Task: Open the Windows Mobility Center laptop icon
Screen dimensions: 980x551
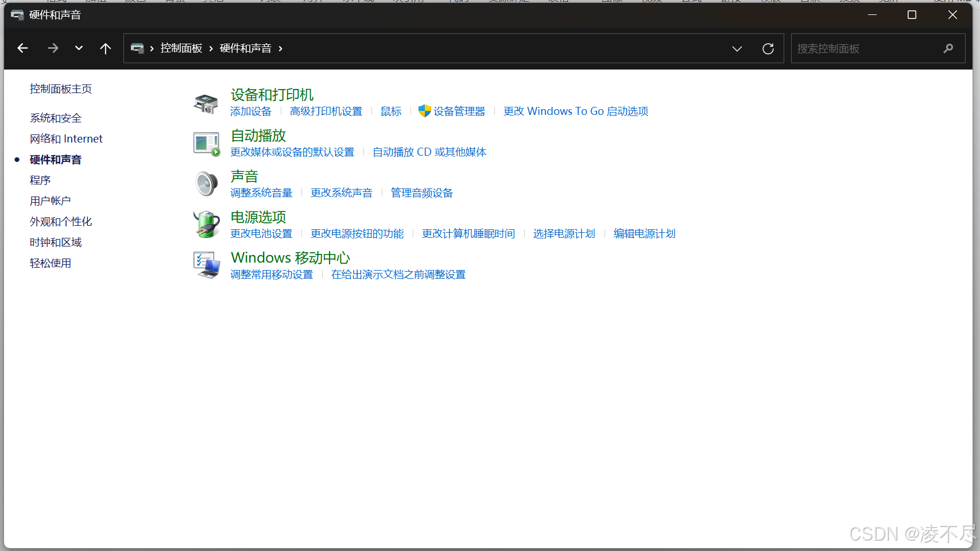Action: click(x=207, y=265)
